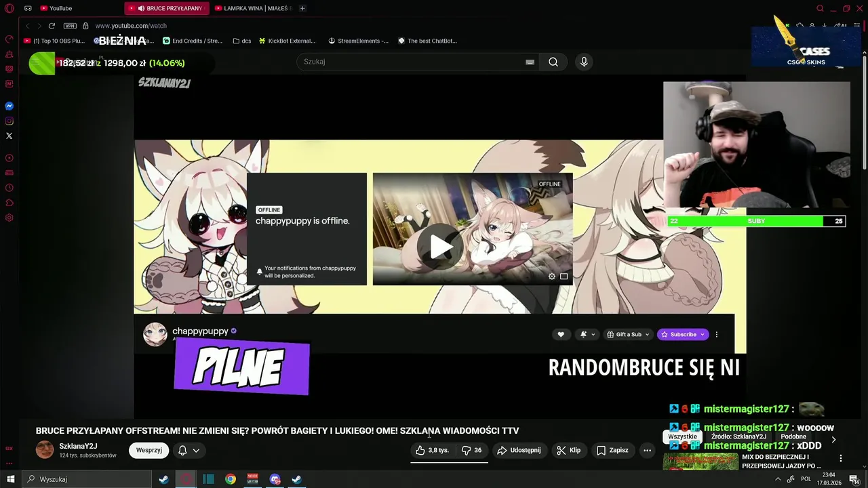The height and width of the screenshot is (488, 868).
Task: Open X (Twitter) in sidebar
Action: coord(9,136)
